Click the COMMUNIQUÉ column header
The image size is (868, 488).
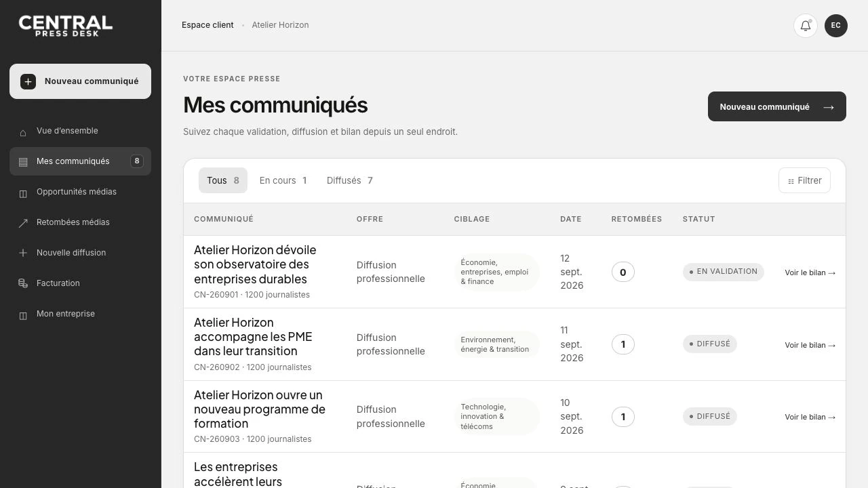(224, 219)
